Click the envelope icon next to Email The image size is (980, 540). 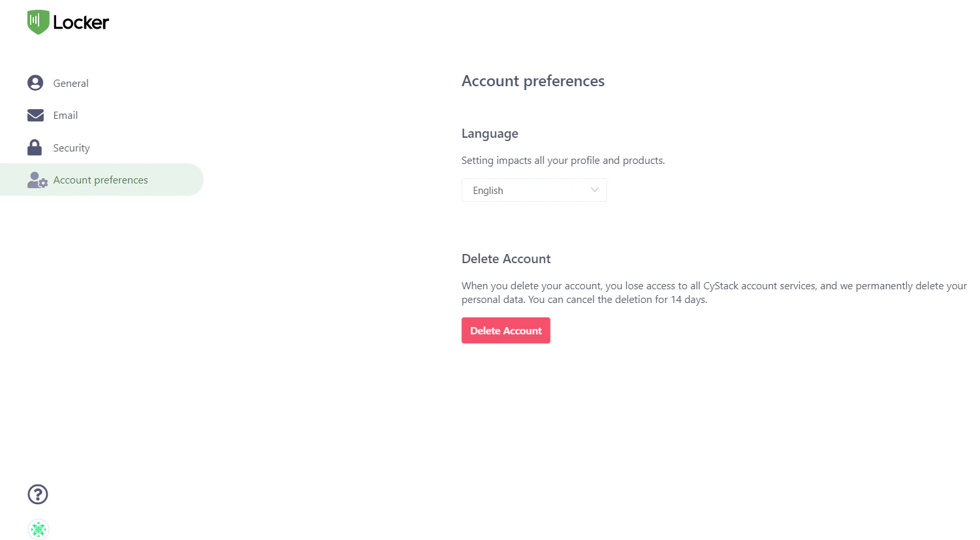coord(35,115)
